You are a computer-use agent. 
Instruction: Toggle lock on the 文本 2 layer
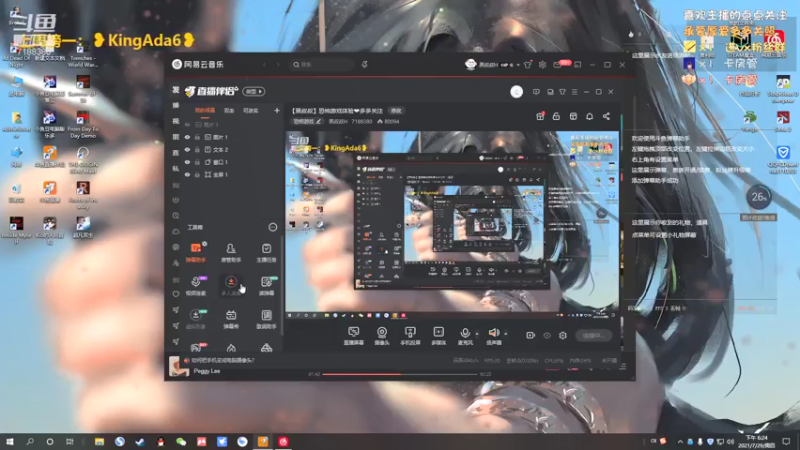tap(197, 149)
